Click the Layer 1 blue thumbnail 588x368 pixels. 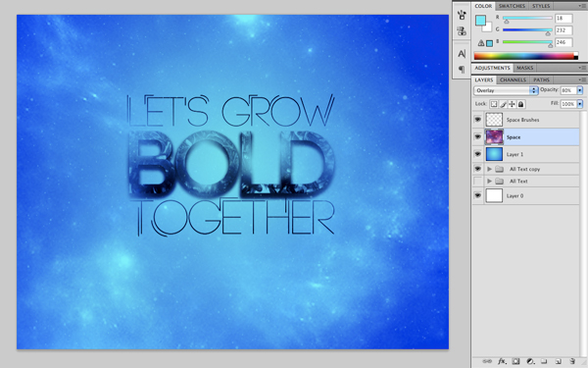[x=494, y=154]
